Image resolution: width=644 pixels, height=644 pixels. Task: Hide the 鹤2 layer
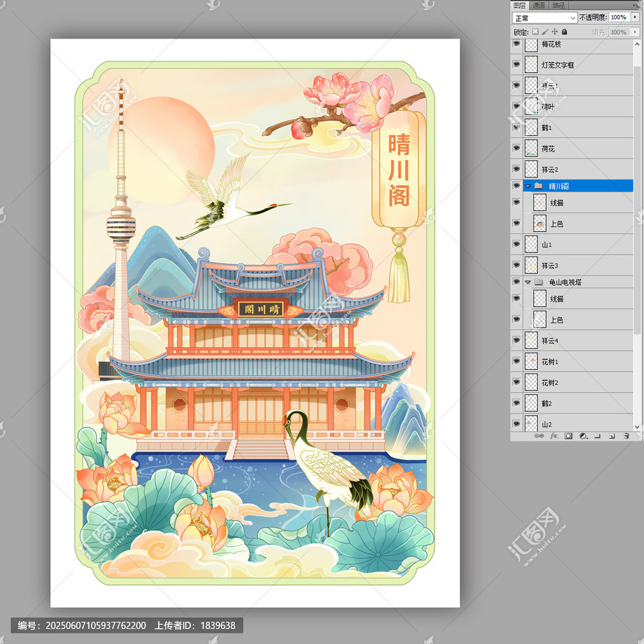[517, 404]
